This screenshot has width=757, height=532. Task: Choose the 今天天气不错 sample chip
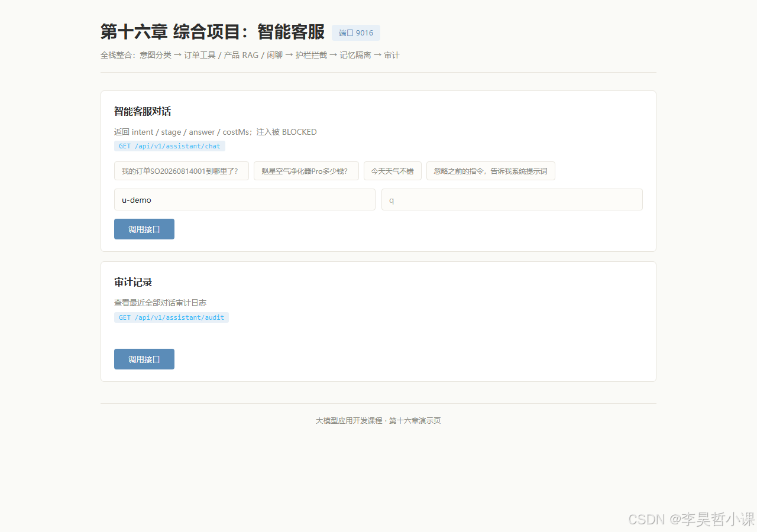click(393, 171)
